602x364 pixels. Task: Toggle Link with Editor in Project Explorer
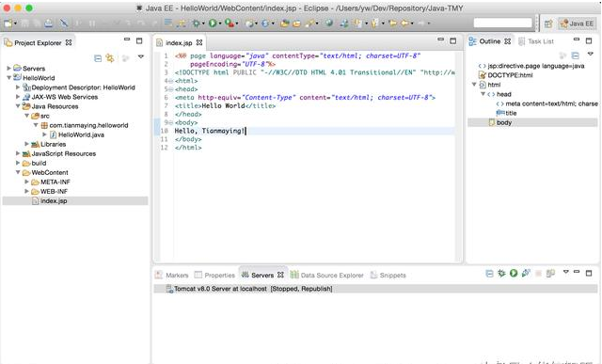pyautogui.click(x=110, y=58)
